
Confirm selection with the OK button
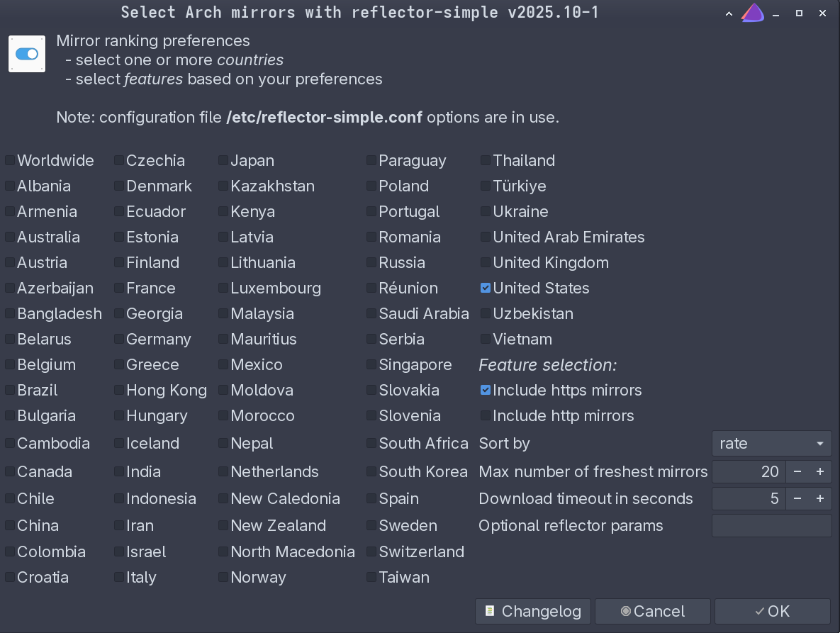[773, 611]
